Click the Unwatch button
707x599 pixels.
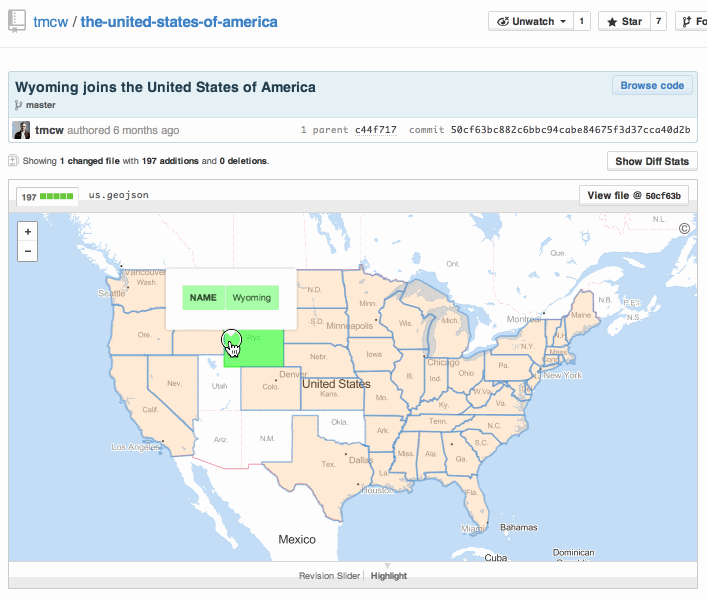coord(531,21)
